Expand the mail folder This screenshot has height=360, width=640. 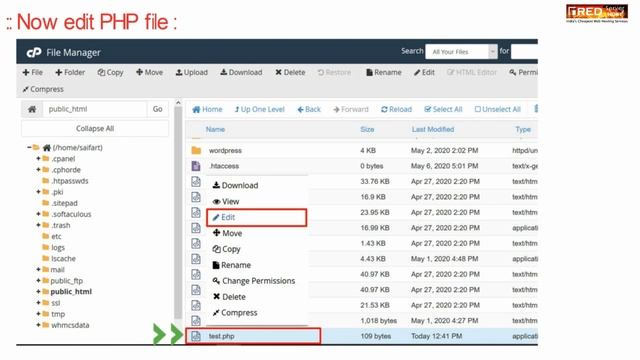coord(38,269)
